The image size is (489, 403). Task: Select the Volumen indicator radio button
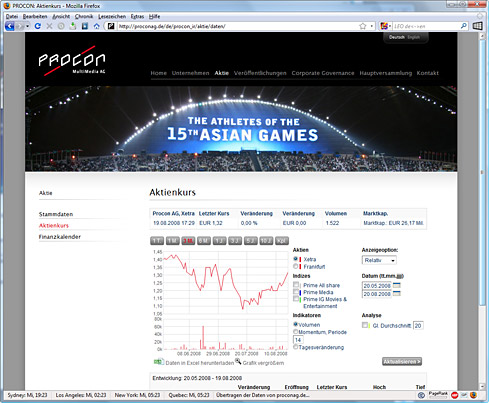pyautogui.click(x=295, y=324)
